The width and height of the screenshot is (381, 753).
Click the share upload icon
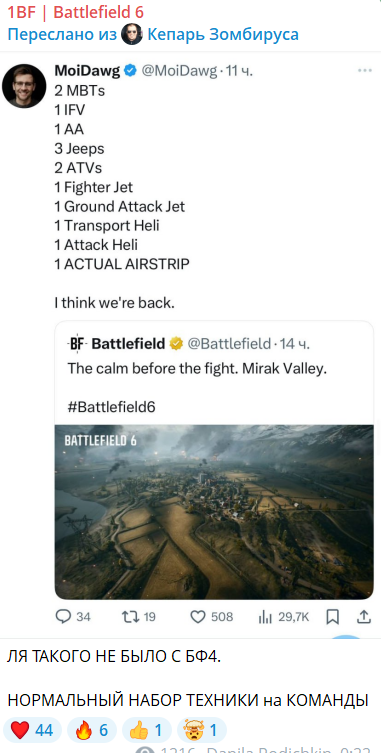pyautogui.click(x=364, y=617)
